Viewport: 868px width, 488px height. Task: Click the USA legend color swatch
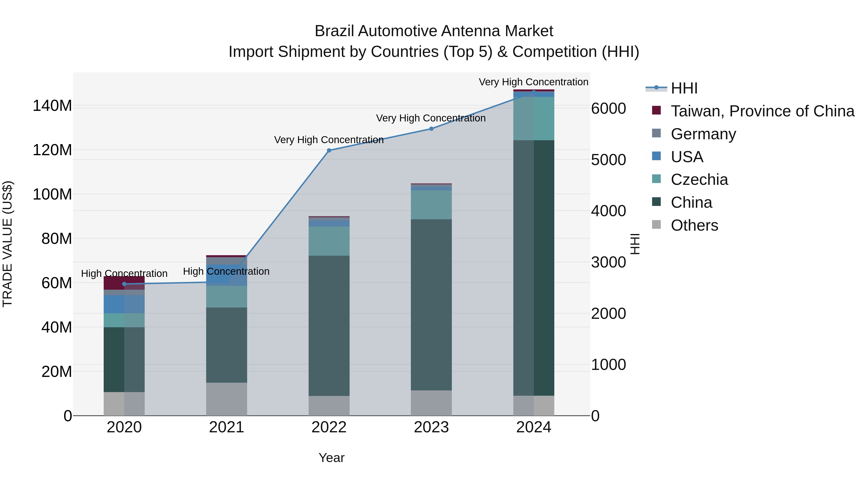coord(656,156)
